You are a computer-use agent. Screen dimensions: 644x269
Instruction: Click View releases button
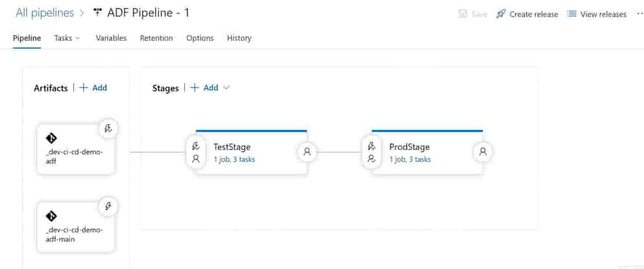click(597, 14)
